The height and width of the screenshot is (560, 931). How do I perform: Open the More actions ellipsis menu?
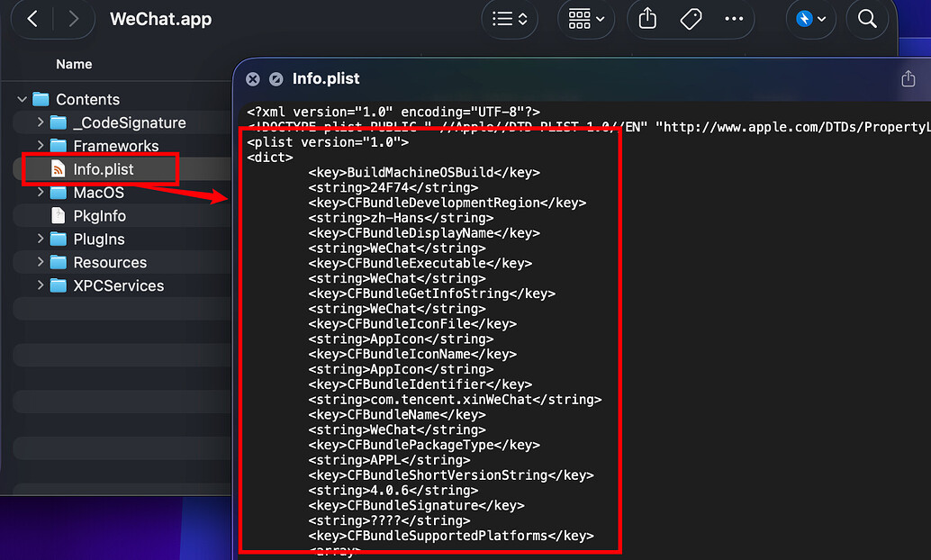(734, 19)
